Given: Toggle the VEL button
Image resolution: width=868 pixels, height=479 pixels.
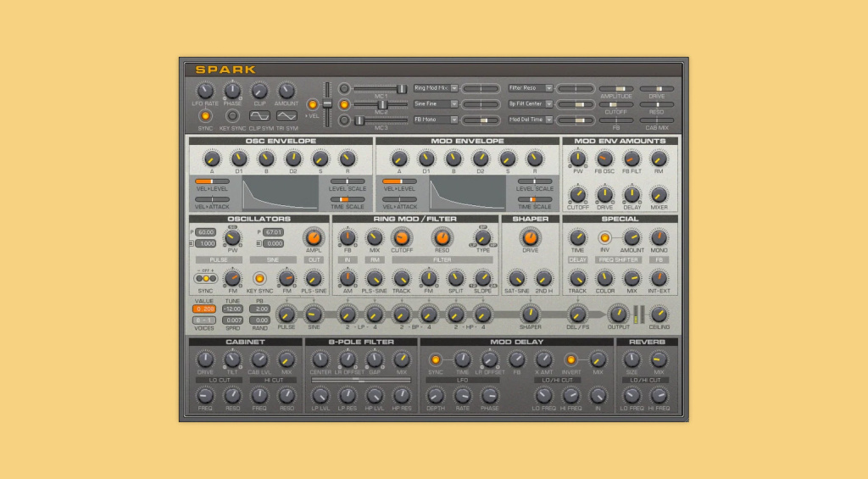Looking at the screenshot, I should click(x=313, y=104).
